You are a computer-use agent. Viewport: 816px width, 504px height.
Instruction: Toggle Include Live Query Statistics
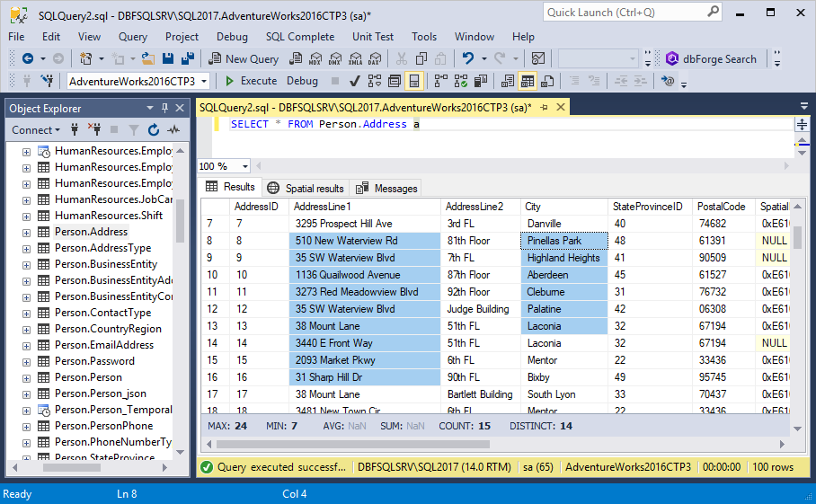click(460, 81)
